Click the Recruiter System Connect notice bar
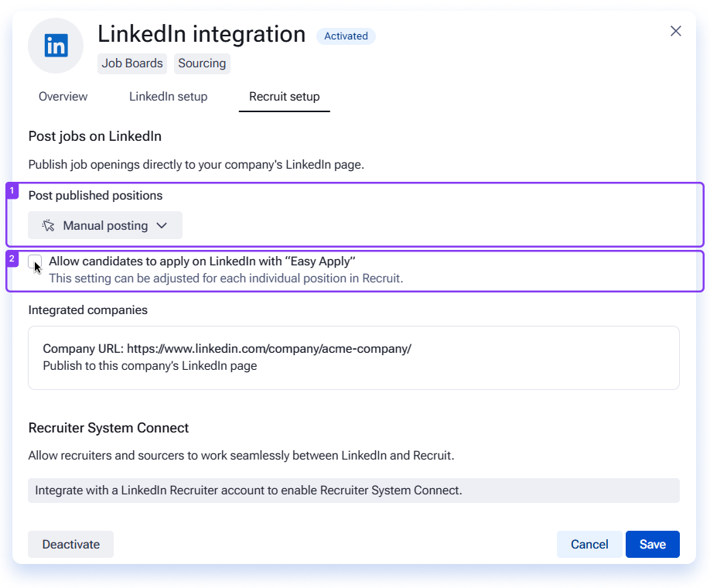 coord(353,491)
